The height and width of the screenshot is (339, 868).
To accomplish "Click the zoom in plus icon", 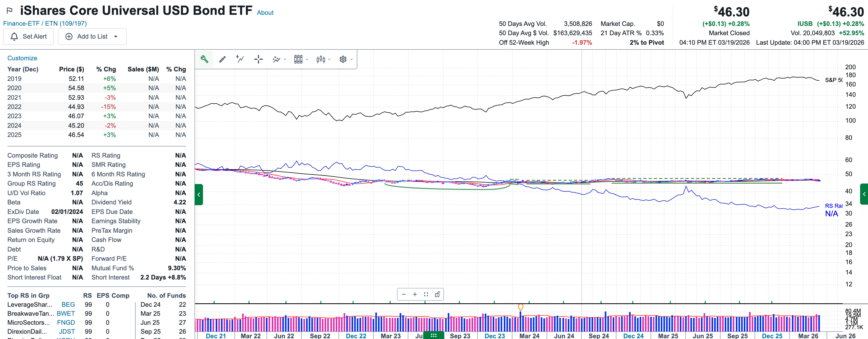I will pyautogui.click(x=415, y=294).
